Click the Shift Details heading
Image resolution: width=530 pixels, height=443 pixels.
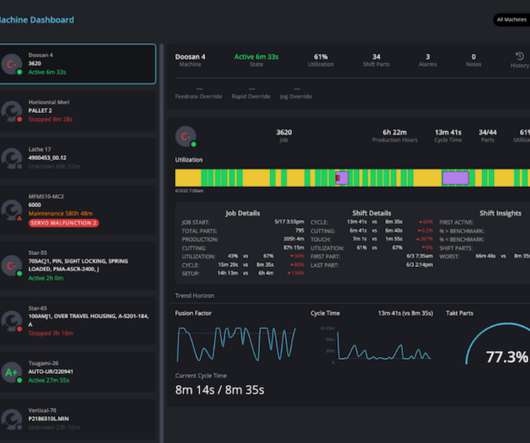371,213
